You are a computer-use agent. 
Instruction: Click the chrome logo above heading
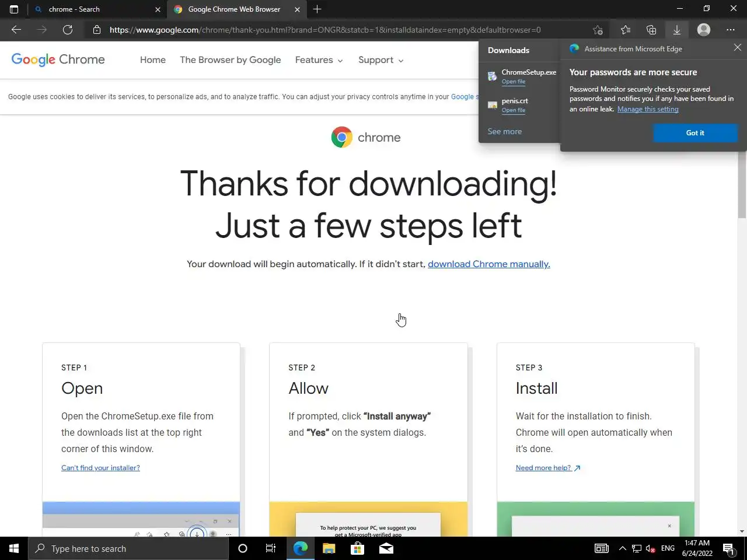coord(366,138)
